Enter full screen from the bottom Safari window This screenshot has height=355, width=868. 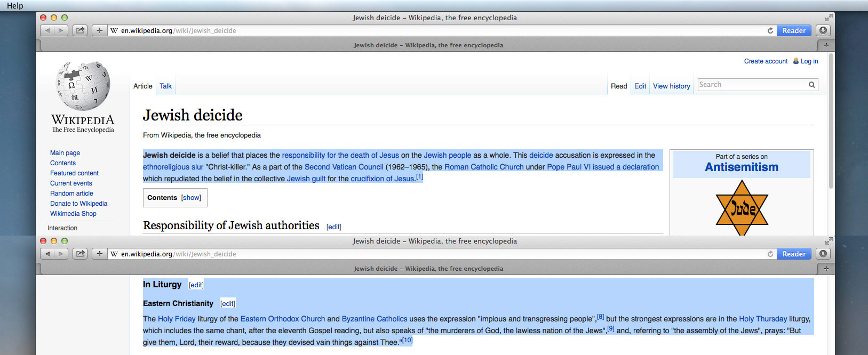point(829,241)
